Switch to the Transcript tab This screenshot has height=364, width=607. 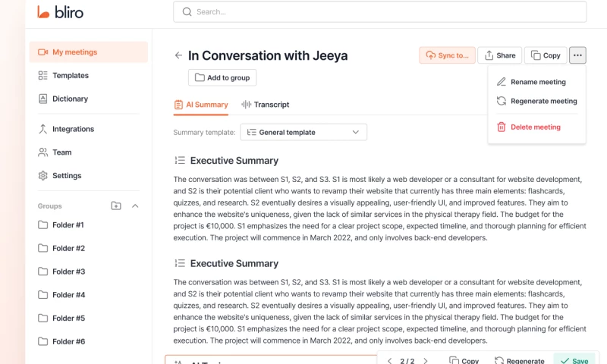point(265,105)
